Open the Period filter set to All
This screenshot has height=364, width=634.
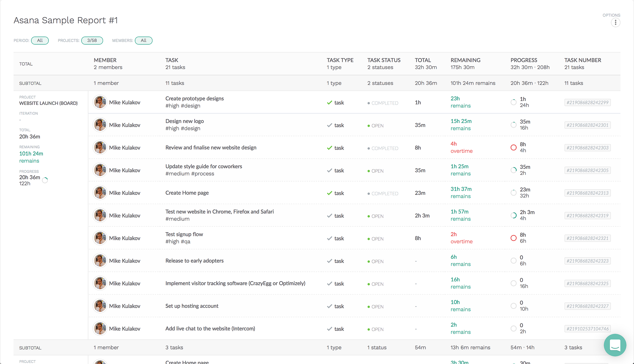coord(40,41)
